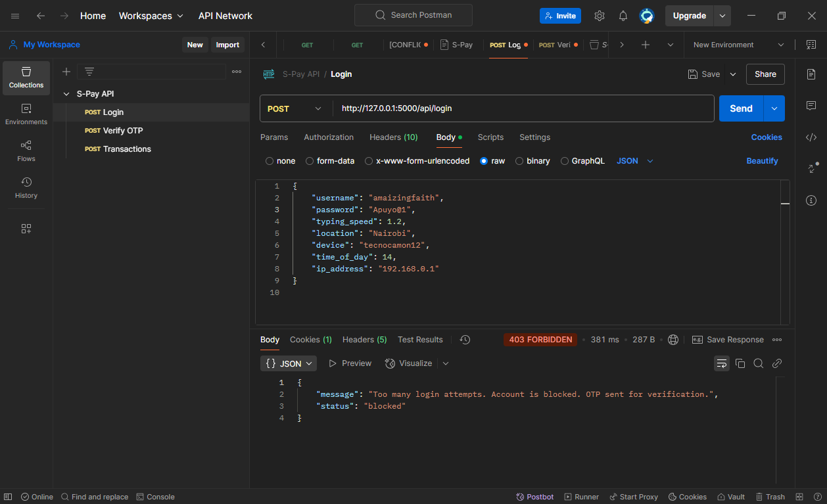Click the Search Postman box

click(413, 15)
